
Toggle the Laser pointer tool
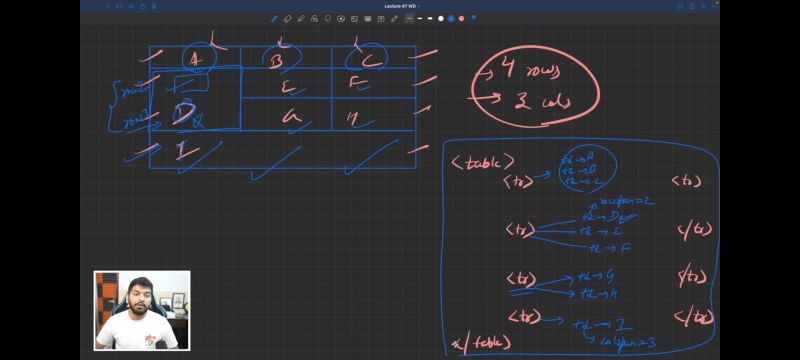pyautogui.click(x=394, y=19)
